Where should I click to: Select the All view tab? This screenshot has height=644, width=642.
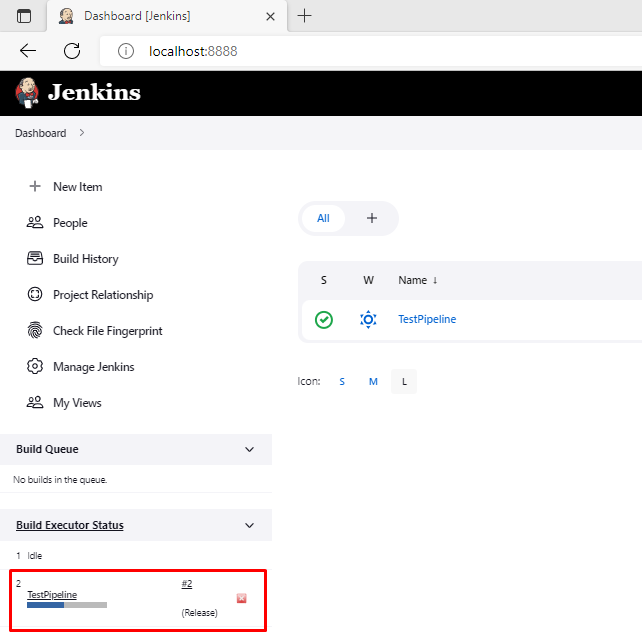click(x=323, y=218)
